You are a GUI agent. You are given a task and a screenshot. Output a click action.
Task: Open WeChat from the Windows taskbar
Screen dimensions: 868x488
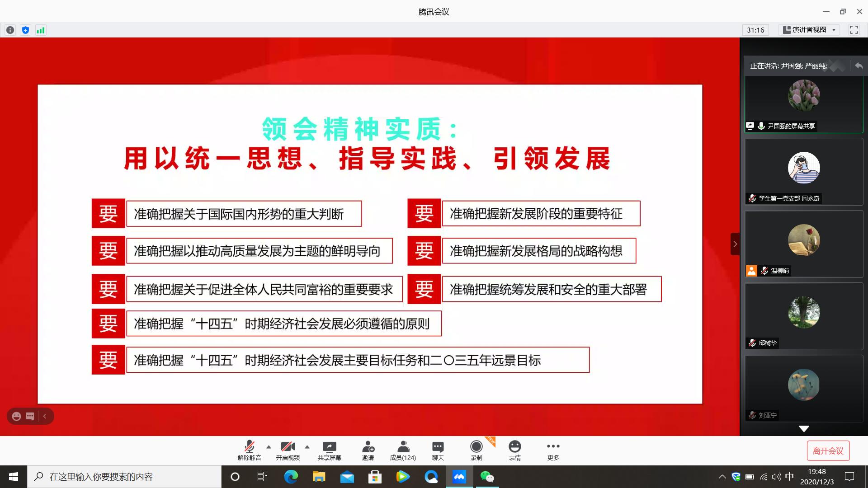click(x=487, y=477)
